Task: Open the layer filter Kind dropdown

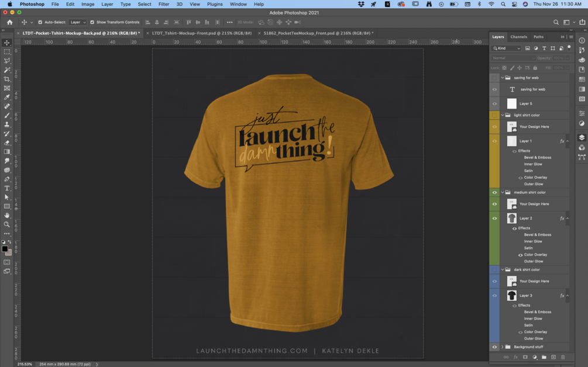Action: click(x=506, y=49)
